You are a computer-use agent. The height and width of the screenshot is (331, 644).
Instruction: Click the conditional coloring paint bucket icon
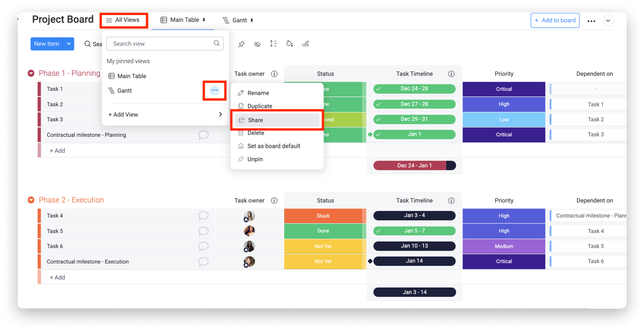(x=289, y=44)
